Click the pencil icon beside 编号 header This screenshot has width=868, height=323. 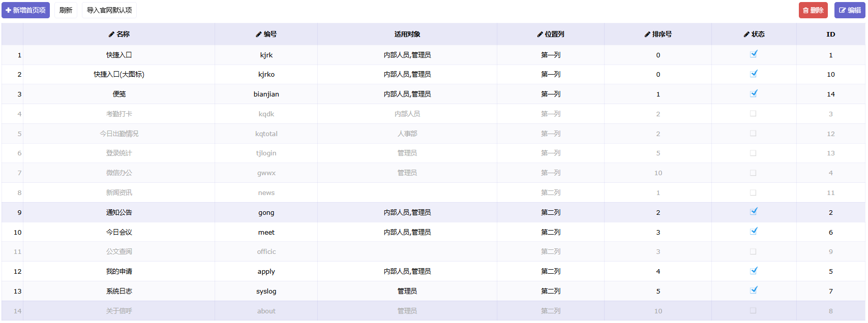coord(258,35)
